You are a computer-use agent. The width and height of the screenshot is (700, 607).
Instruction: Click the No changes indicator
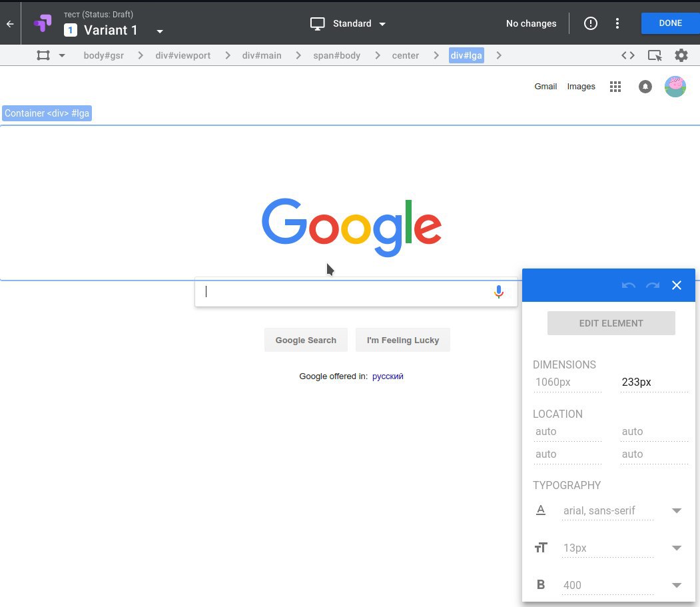point(531,24)
